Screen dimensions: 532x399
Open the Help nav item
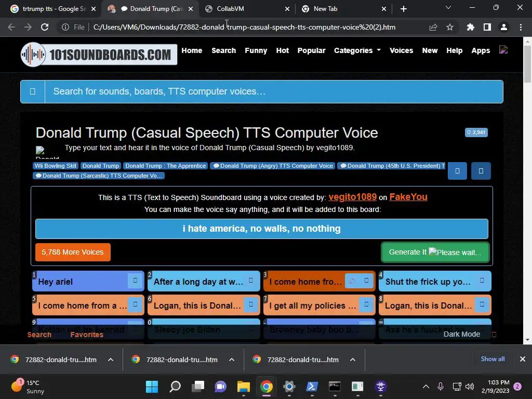coord(454,50)
